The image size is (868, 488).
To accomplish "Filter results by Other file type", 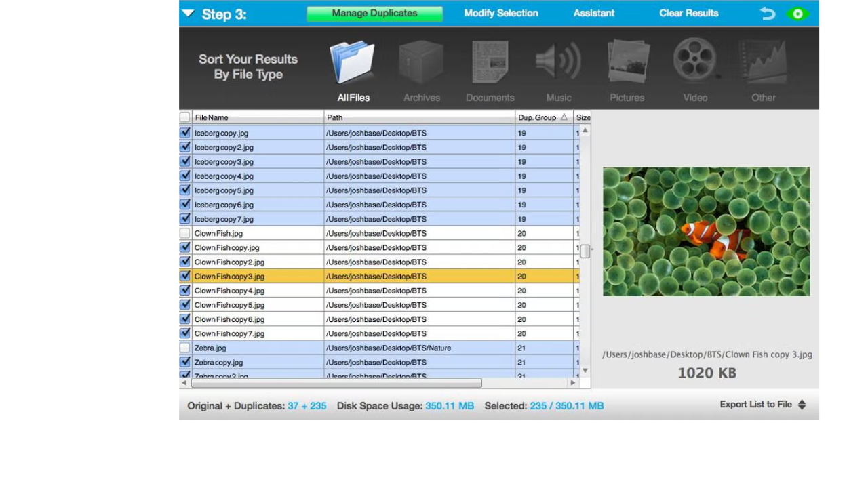I will click(x=763, y=63).
